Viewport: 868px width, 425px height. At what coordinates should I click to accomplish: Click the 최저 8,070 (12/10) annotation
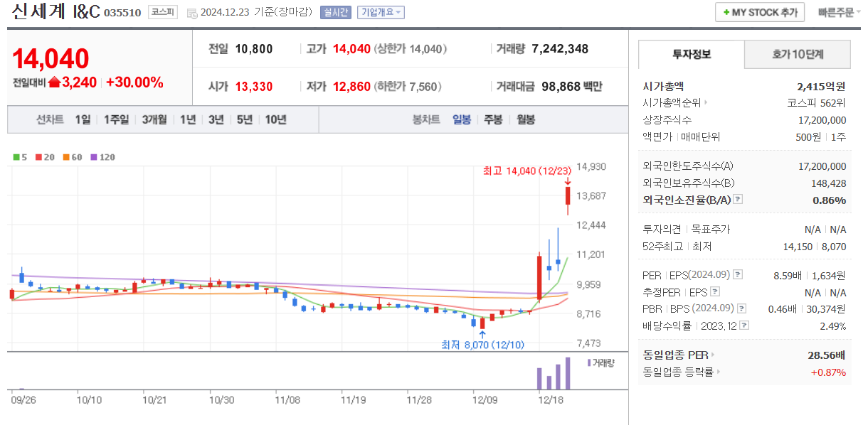482,345
